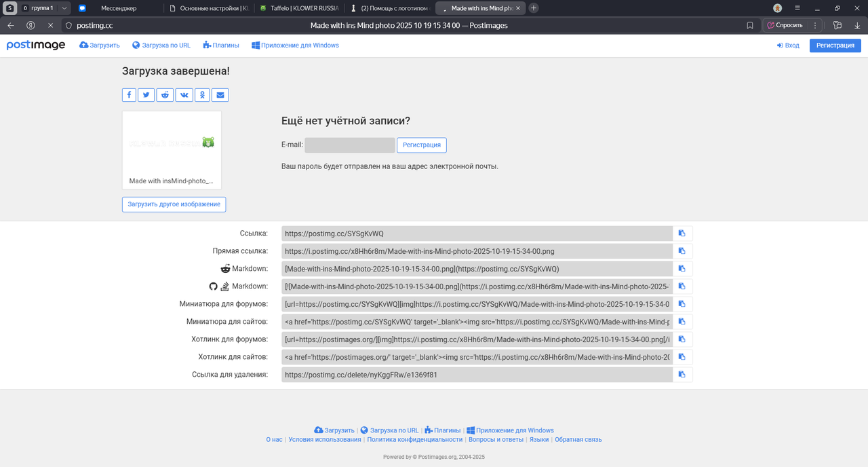Share upload on VK

click(184, 95)
